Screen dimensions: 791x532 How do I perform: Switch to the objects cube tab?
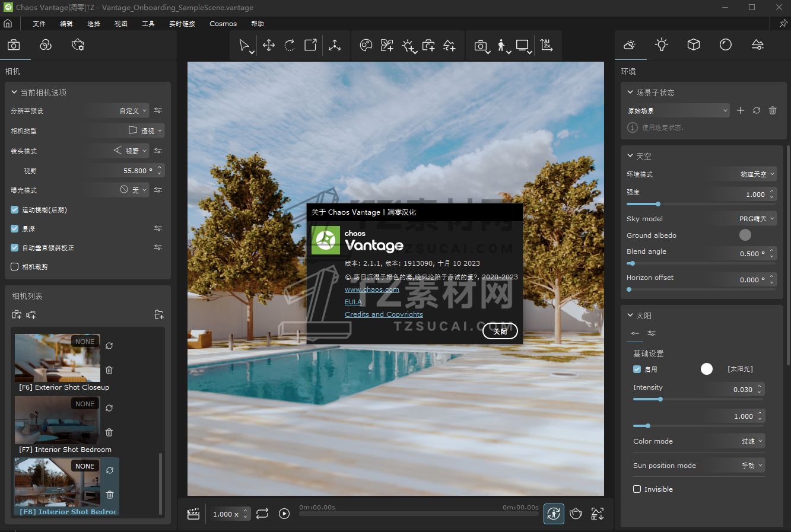[694, 45]
